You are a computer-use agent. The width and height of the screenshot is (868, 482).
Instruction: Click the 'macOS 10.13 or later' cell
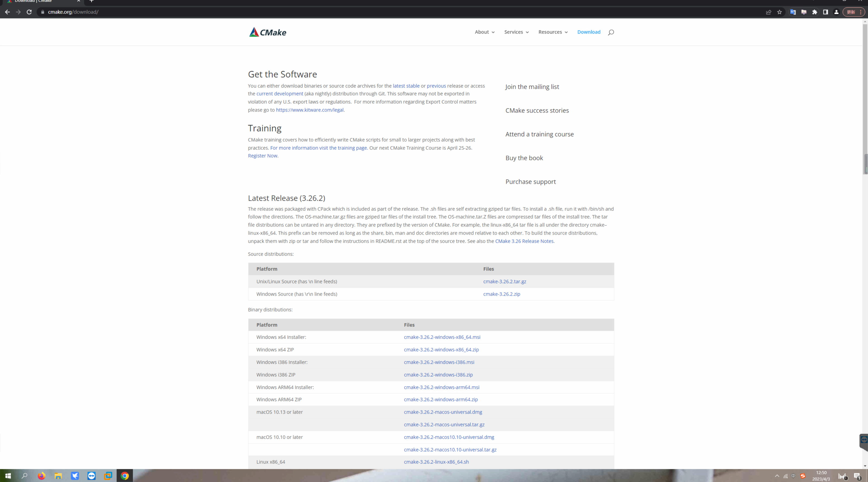point(279,412)
